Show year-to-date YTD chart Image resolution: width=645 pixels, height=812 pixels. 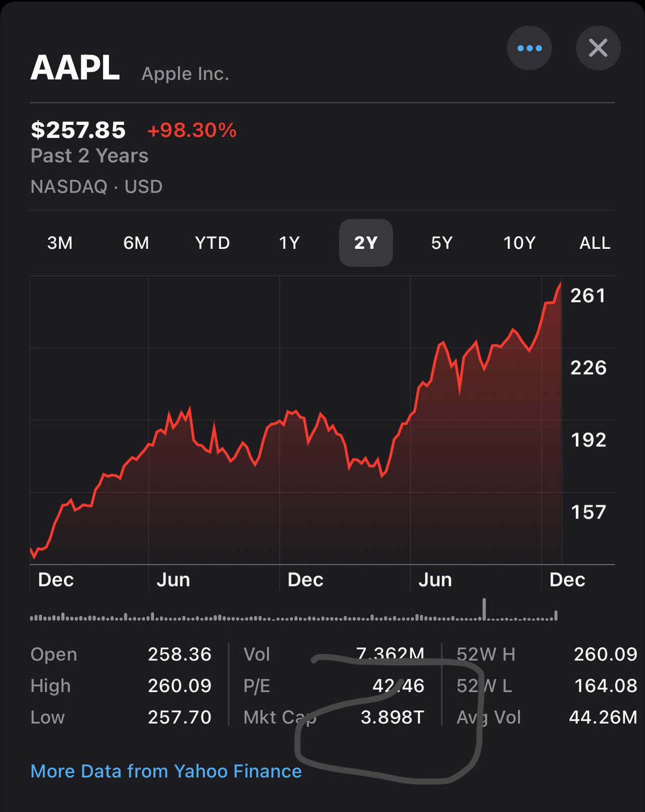[212, 243]
